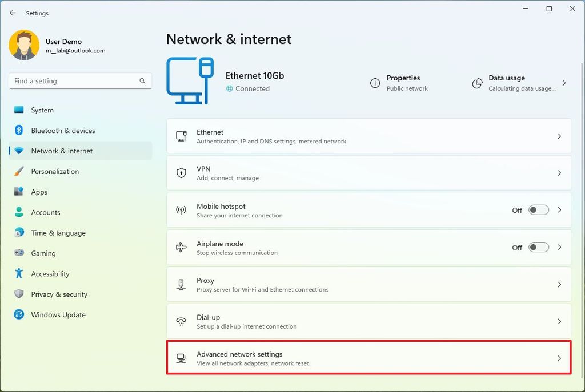Viewport: 585px width, 392px height.
Task: Click the Airplane mode airplane icon
Action: click(182, 247)
